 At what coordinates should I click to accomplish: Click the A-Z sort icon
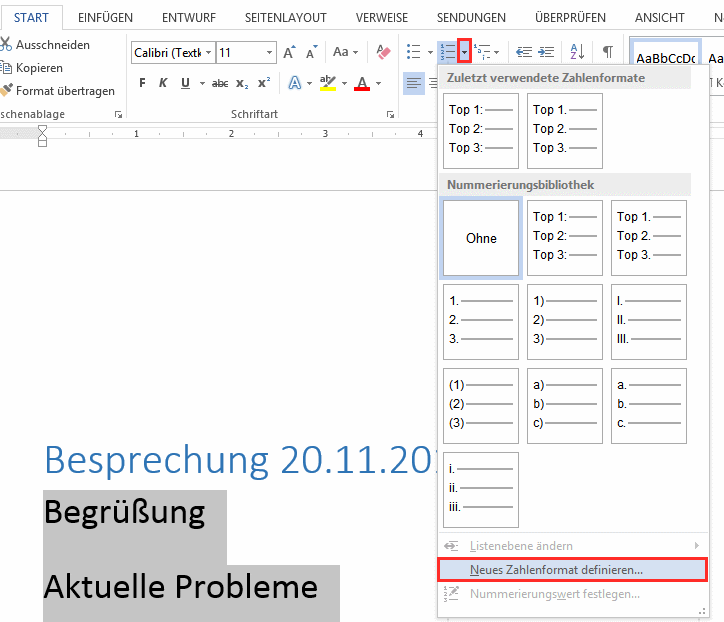577,52
